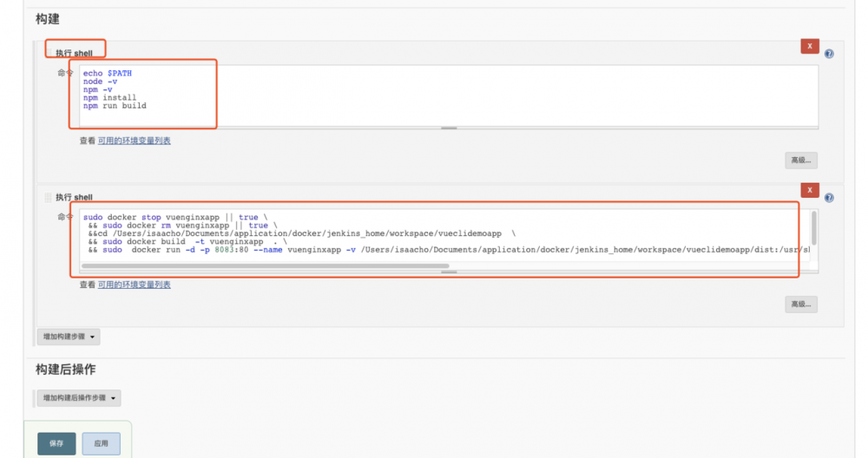
Task: Click the vertical scrollbar of the docker command box
Action: [814, 228]
